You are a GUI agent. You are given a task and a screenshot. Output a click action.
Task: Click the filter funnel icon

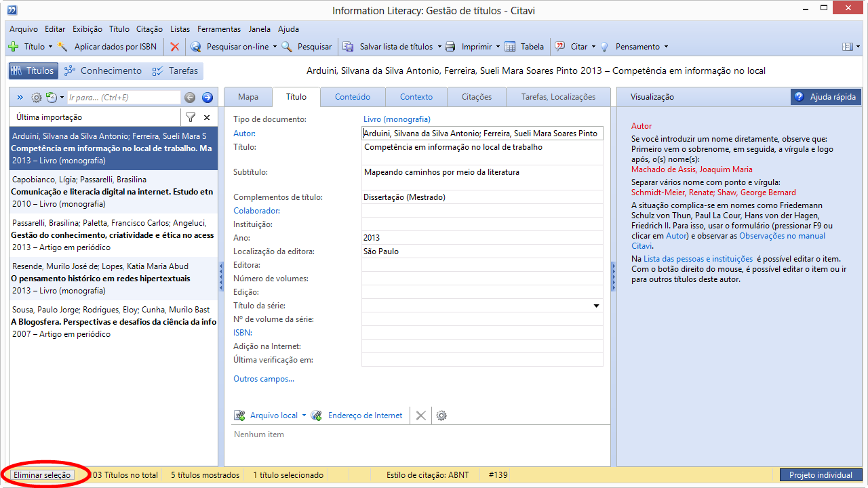pyautogui.click(x=191, y=117)
